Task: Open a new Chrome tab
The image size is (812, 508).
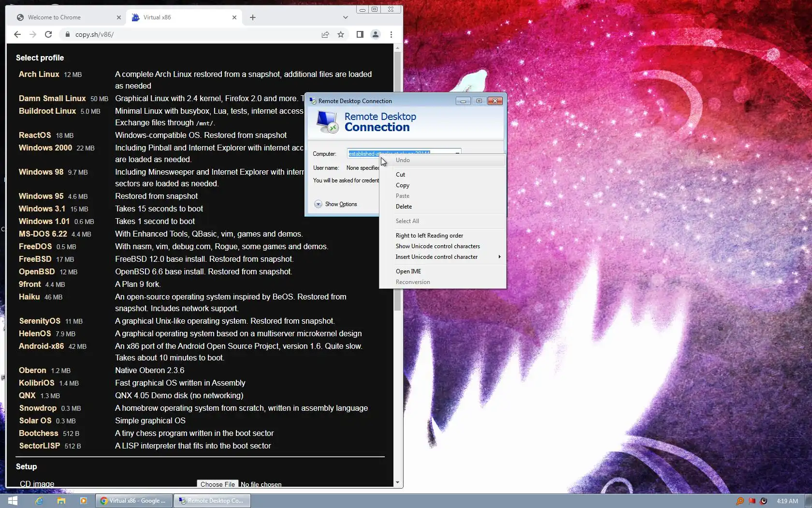Action: pos(253,17)
